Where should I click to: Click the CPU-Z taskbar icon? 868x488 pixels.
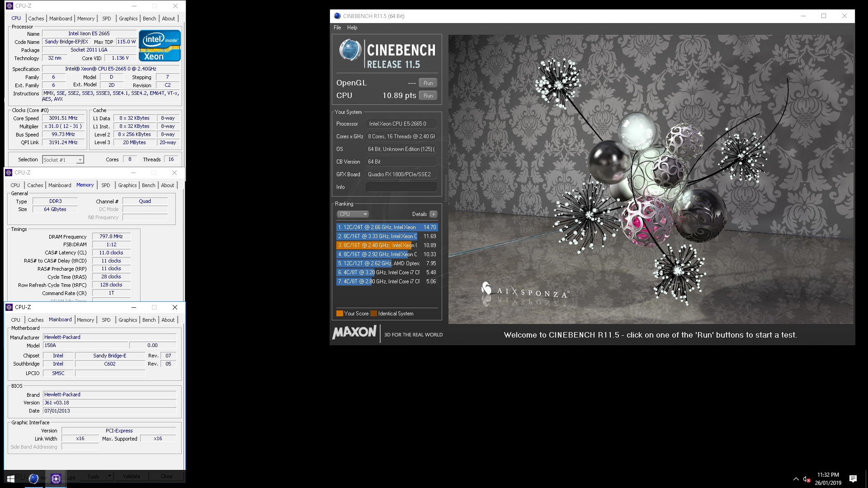tap(56, 479)
